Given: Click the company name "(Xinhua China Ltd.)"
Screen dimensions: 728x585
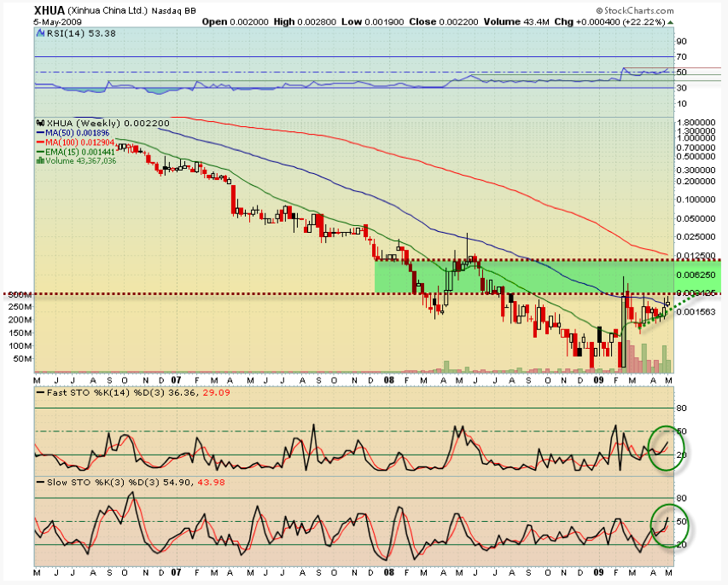Looking at the screenshot, I should click(x=108, y=11).
